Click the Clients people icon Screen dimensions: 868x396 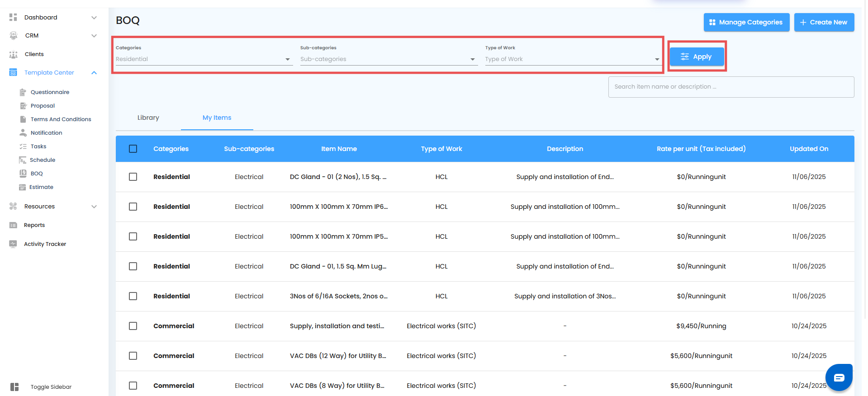pos(14,54)
